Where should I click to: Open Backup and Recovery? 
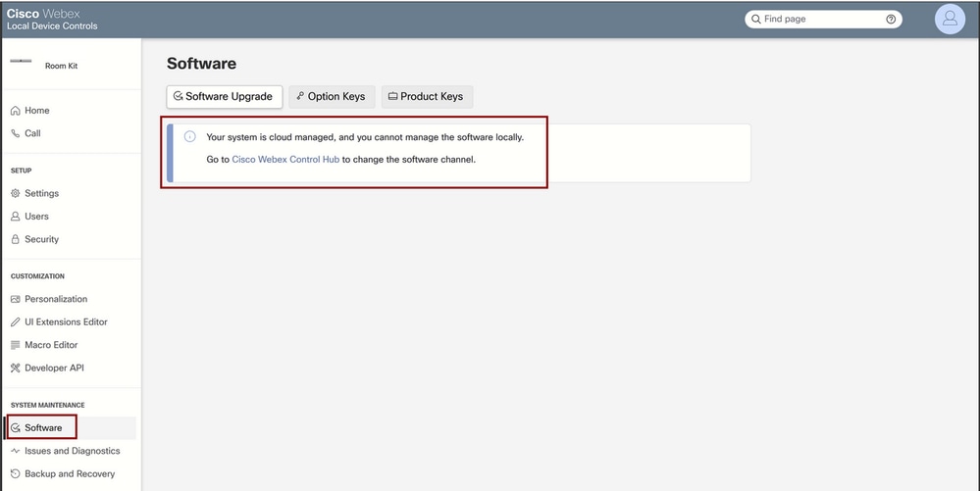click(x=70, y=474)
